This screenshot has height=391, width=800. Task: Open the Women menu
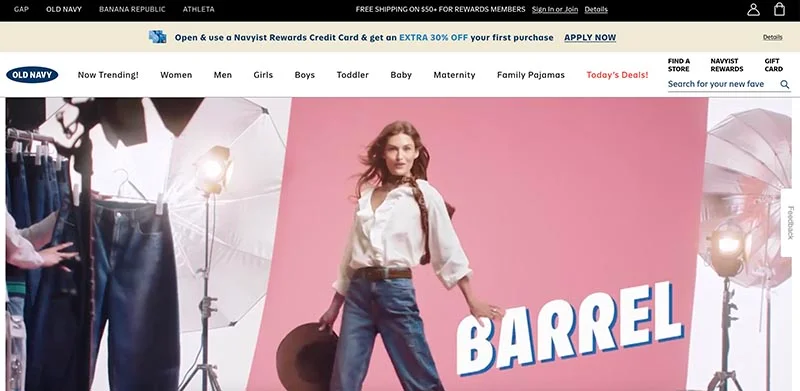coord(176,75)
